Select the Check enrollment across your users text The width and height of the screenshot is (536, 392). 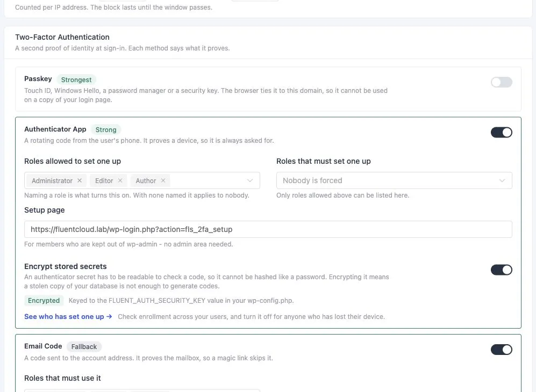(x=251, y=316)
